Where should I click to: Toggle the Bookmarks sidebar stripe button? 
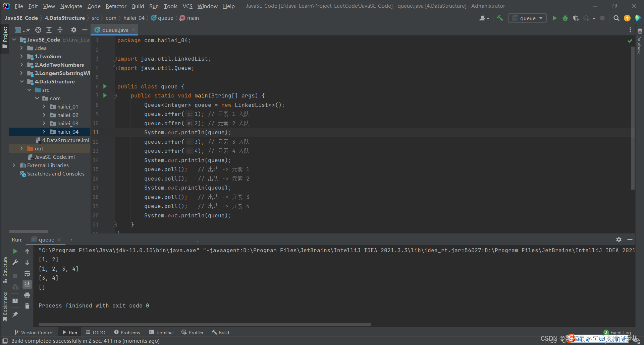click(x=5, y=306)
